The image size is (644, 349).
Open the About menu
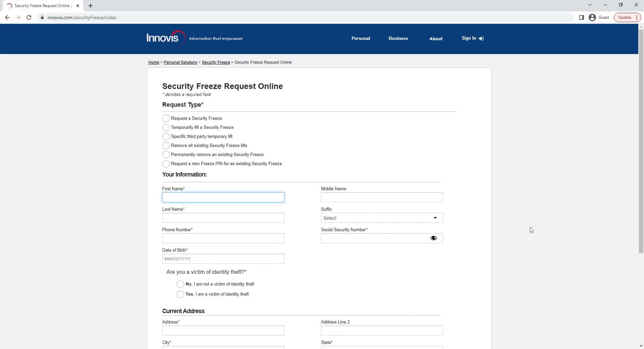(436, 39)
